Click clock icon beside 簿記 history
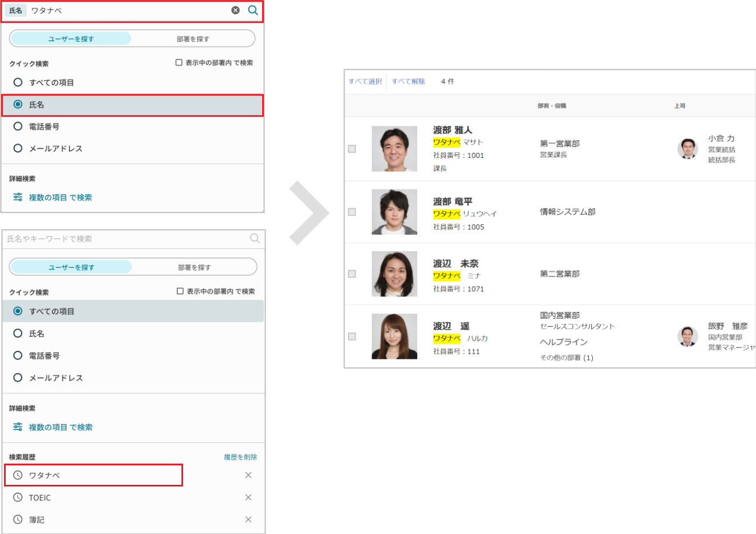This screenshot has height=534, width=756. point(18,520)
